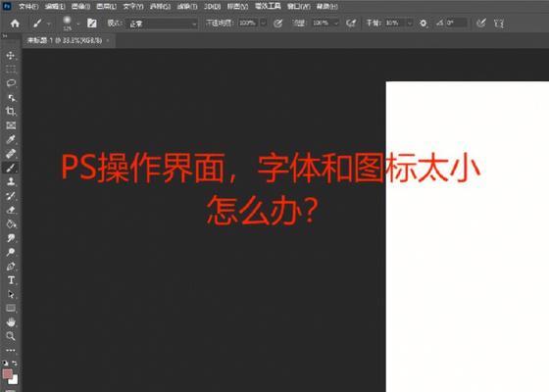Open the 图层(L) menu
This screenshot has width=549, height=392.
click(107, 6)
